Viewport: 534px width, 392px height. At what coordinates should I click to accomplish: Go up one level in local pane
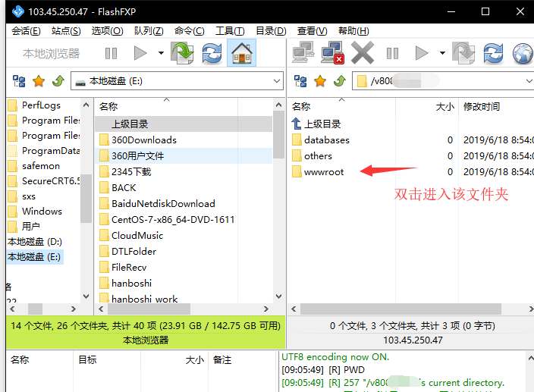(x=58, y=81)
